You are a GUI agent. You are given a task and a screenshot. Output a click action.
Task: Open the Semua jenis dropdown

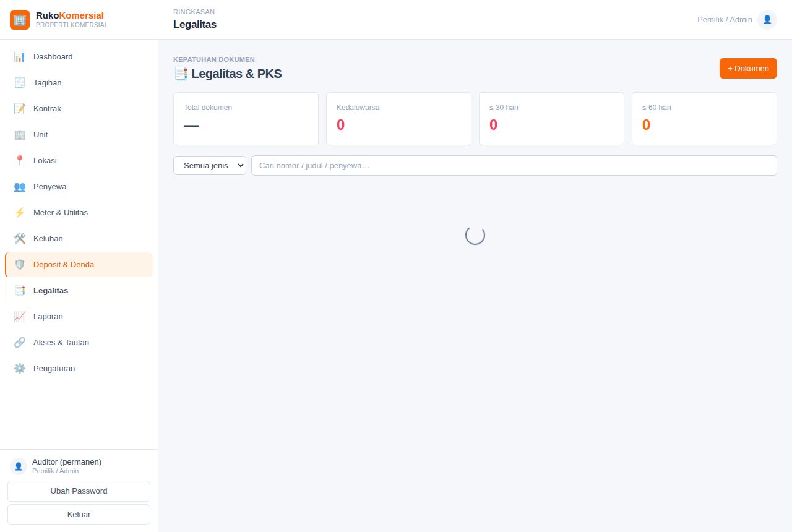(x=210, y=165)
